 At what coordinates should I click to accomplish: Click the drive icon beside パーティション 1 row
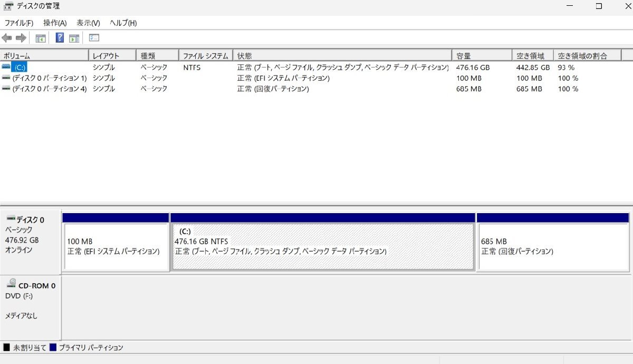6,78
